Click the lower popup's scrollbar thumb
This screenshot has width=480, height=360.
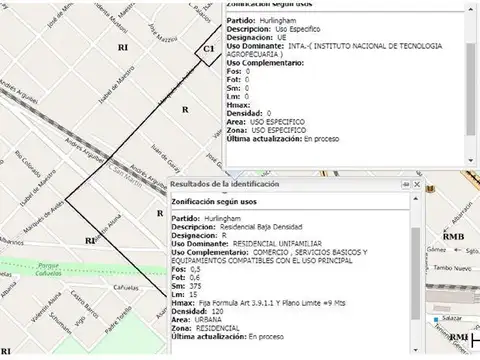coord(415,273)
